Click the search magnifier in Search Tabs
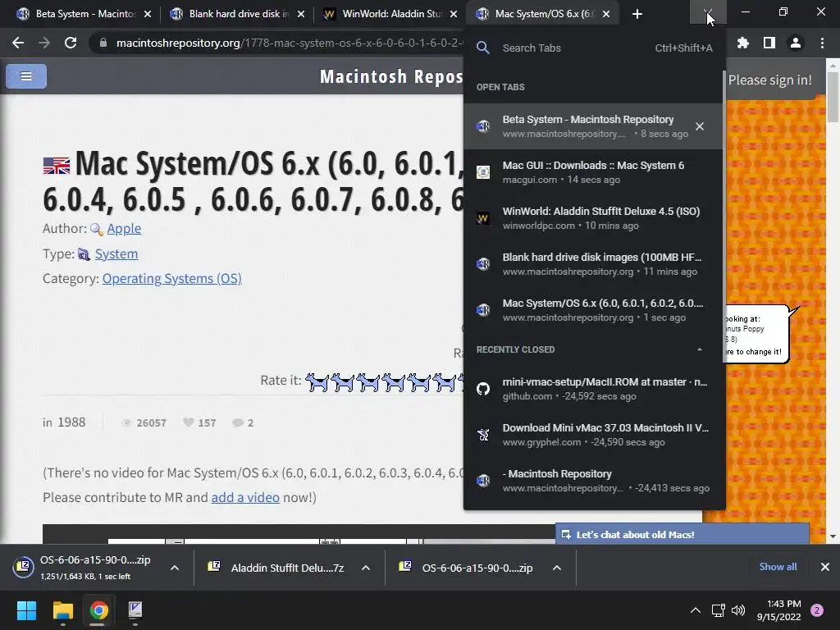 point(482,48)
